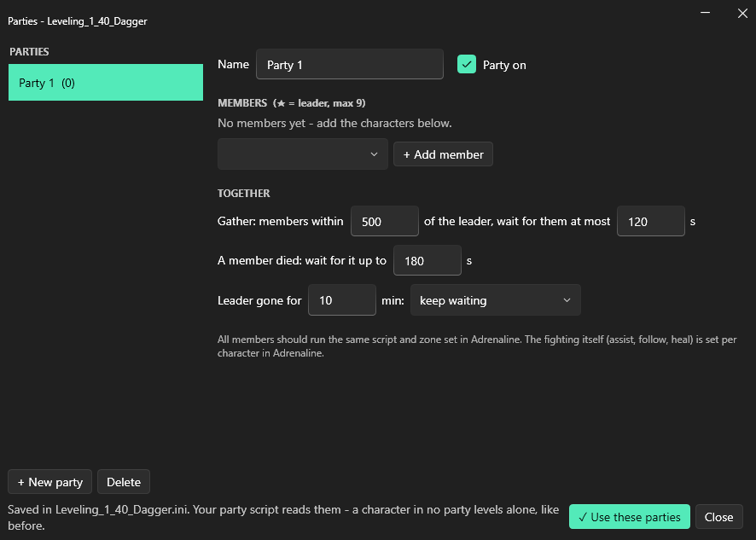
Task: Delete the selected party
Action: (x=124, y=482)
